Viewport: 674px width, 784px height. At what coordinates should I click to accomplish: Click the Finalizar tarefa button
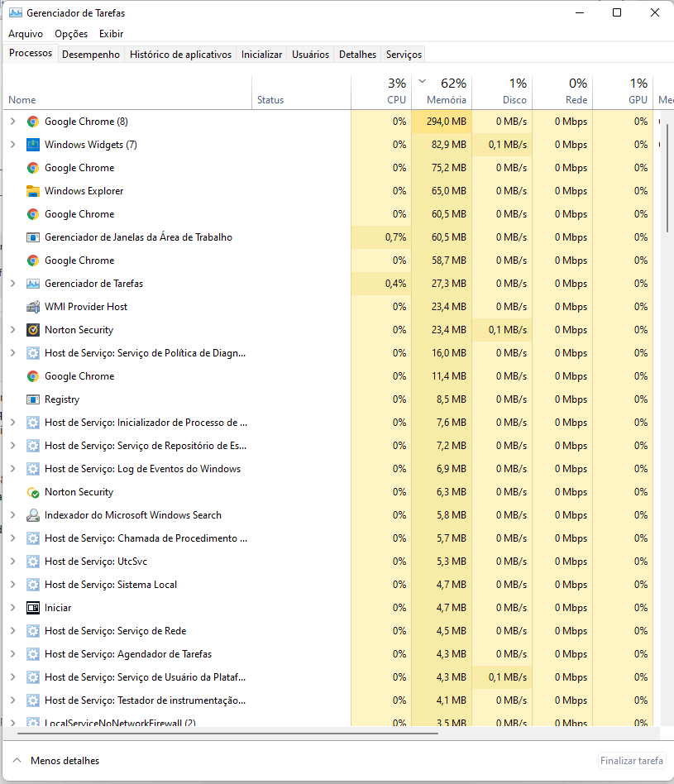[x=632, y=761]
